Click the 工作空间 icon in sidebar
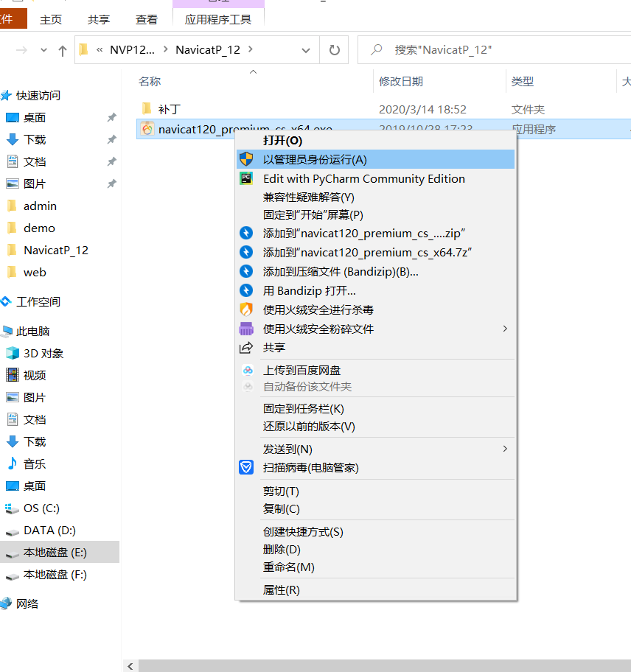 (6, 301)
